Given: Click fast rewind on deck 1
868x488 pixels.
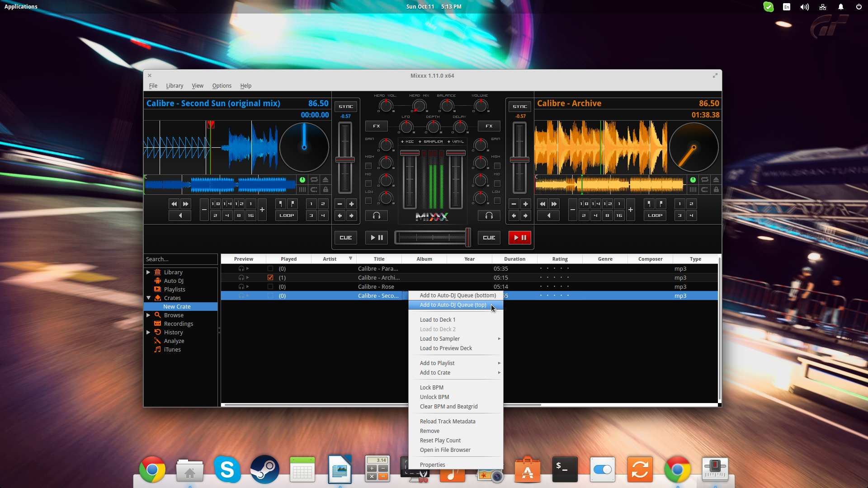Looking at the screenshot, I should [174, 204].
